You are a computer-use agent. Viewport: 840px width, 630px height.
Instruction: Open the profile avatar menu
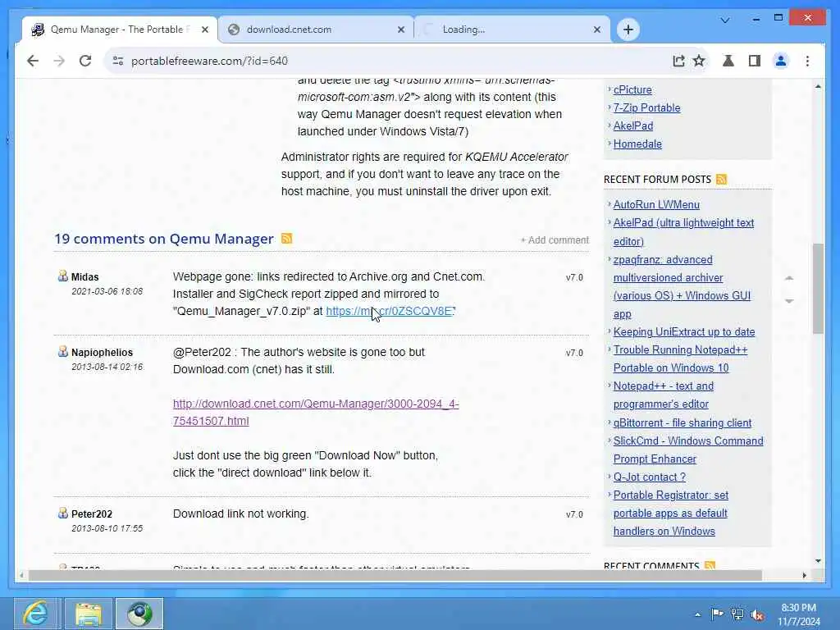781,61
